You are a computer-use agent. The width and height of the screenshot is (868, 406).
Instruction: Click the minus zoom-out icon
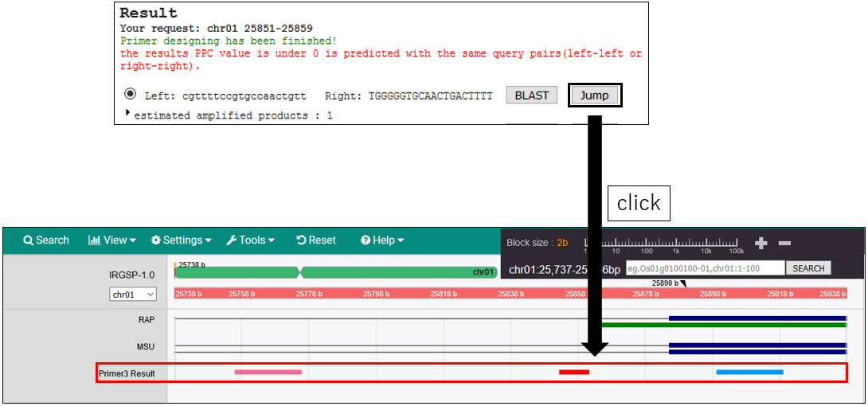pyautogui.click(x=784, y=243)
